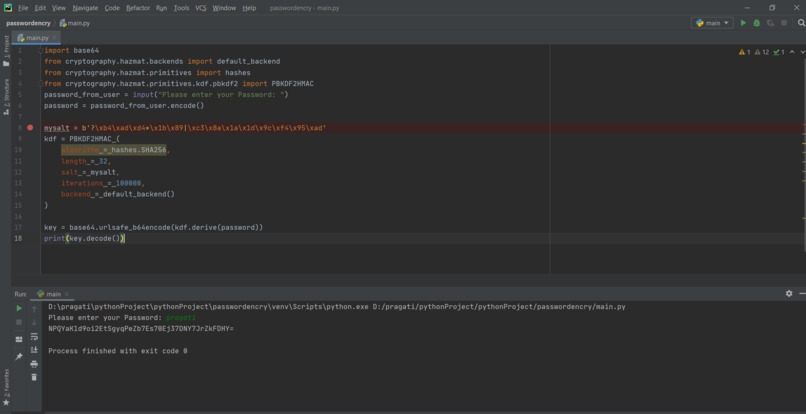Viewport: 806px width, 414px height.
Task: Open the File menu
Action: [x=23, y=8]
